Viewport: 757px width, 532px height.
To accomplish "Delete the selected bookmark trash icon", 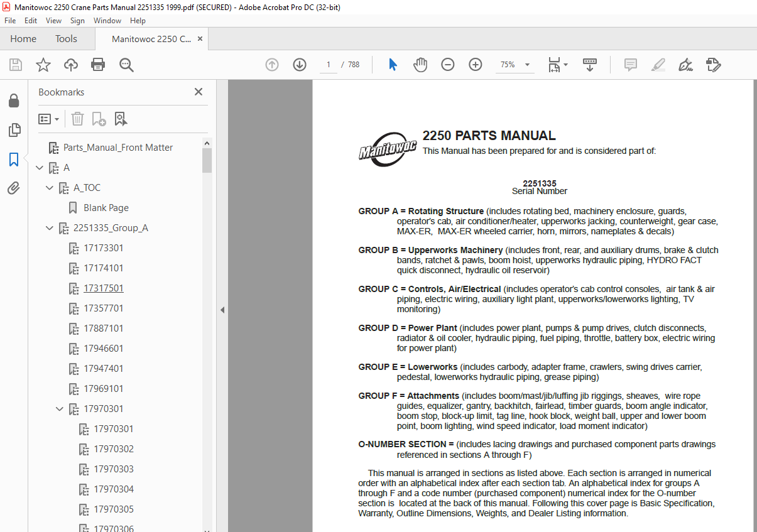I will (77, 119).
